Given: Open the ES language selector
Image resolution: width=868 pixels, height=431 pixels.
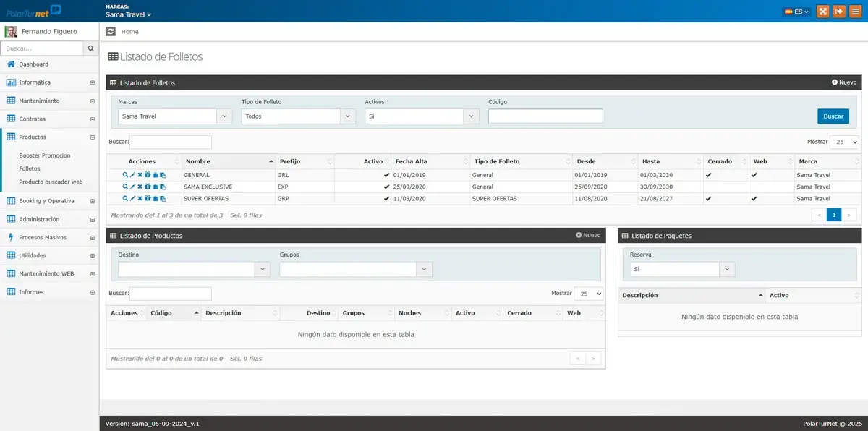Looking at the screenshot, I should tap(797, 12).
